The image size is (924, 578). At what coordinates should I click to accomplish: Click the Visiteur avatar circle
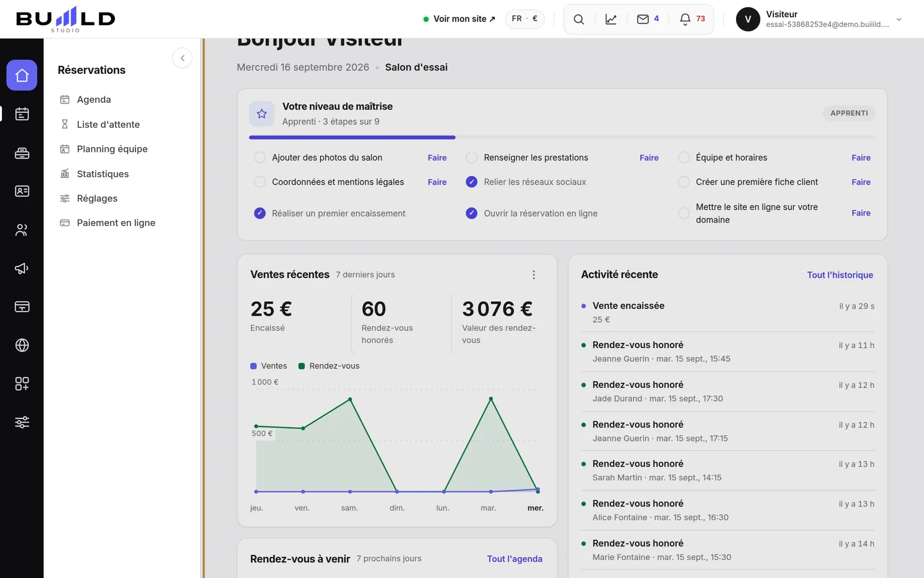click(748, 19)
